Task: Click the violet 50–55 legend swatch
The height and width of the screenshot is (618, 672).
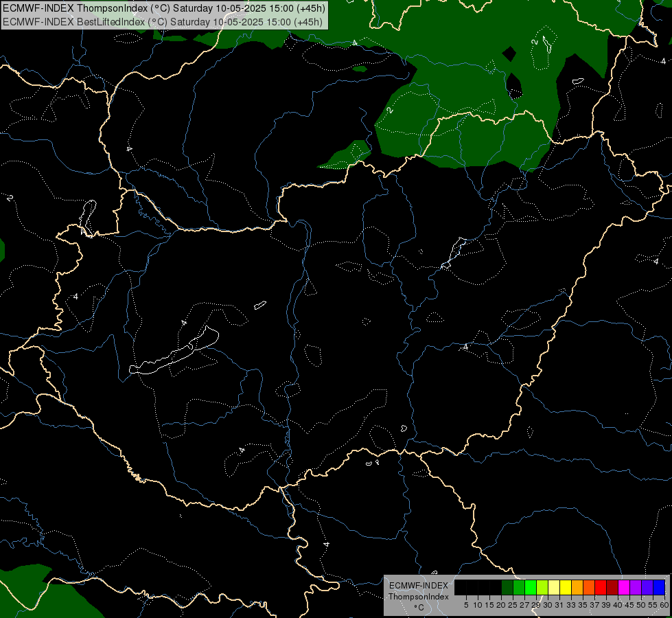Action: [647, 587]
